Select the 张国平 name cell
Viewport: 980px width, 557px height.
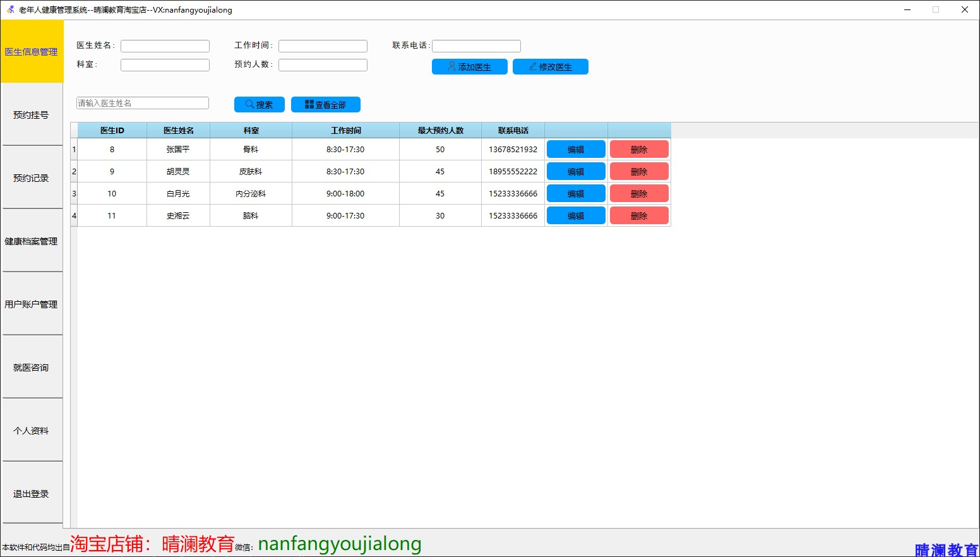tap(179, 150)
